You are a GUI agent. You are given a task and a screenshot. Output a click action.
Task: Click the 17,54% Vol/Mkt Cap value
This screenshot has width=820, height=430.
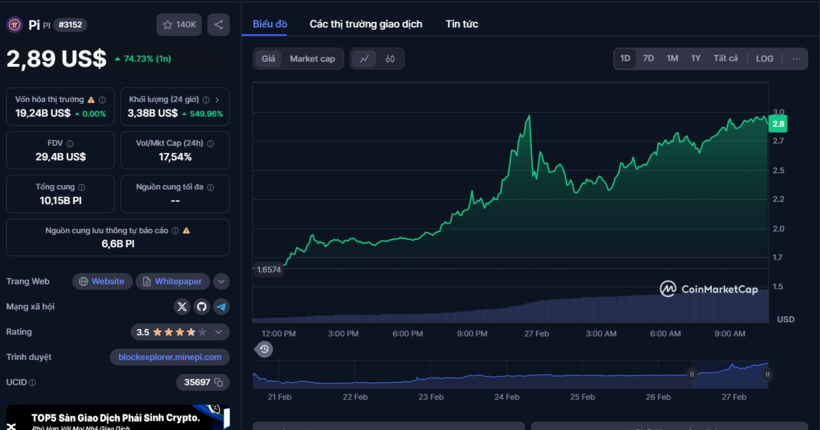point(175,157)
